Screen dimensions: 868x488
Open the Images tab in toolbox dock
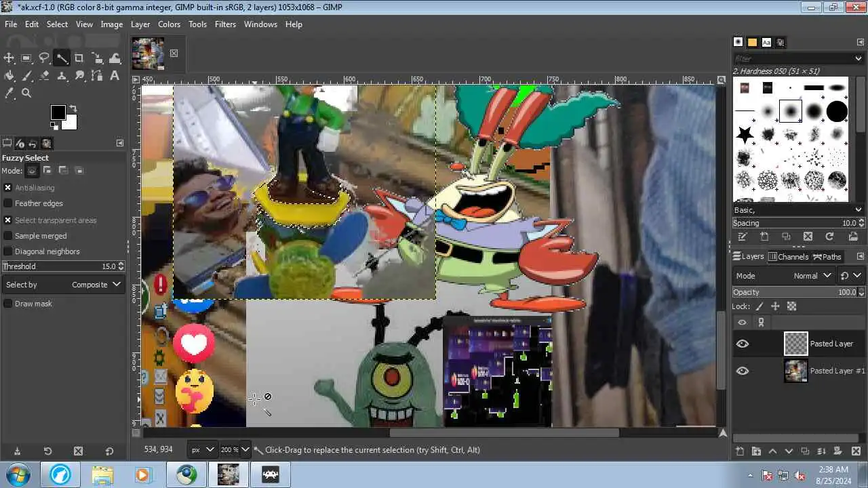tap(46, 143)
